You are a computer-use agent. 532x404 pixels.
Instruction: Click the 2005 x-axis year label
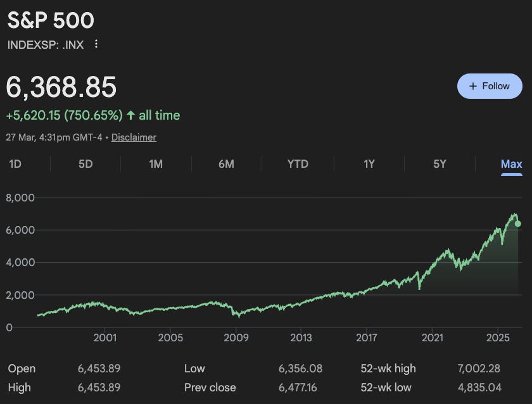coord(170,338)
